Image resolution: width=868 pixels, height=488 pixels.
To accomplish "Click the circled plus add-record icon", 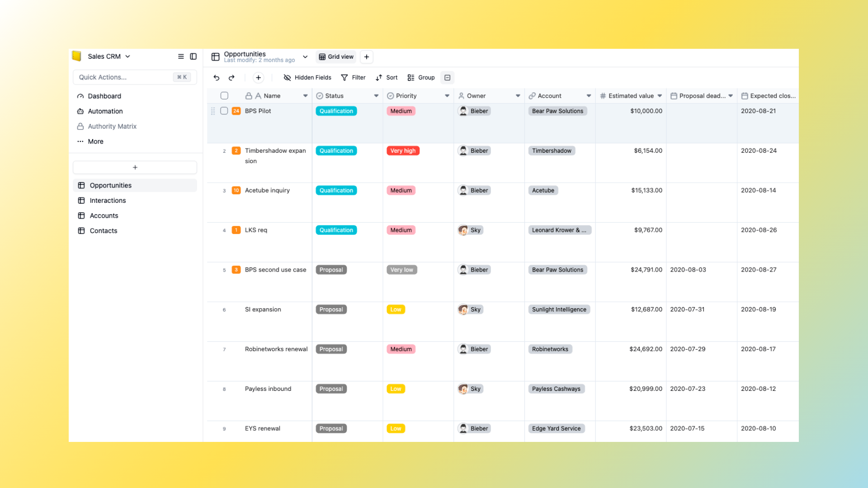I will click(258, 78).
